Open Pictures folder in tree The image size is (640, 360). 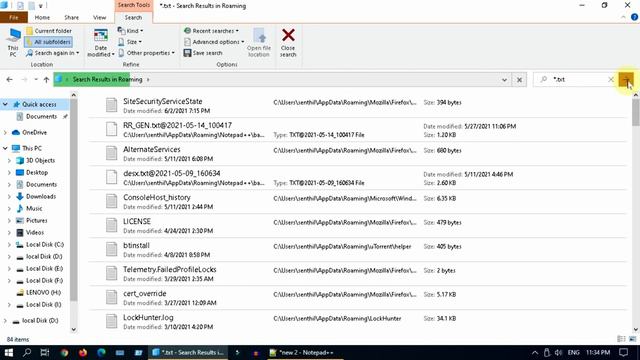36,221
